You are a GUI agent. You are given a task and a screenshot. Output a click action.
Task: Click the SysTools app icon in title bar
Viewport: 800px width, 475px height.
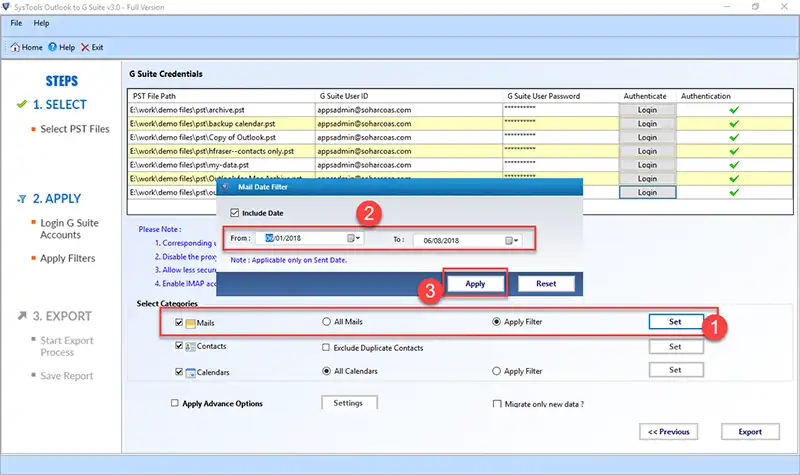[6, 7]
